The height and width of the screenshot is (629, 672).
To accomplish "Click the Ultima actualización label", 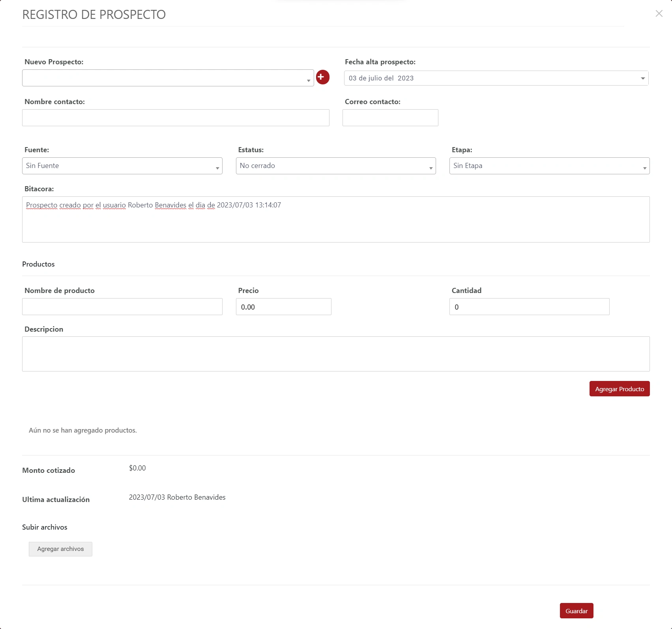I will click(56, 500).
